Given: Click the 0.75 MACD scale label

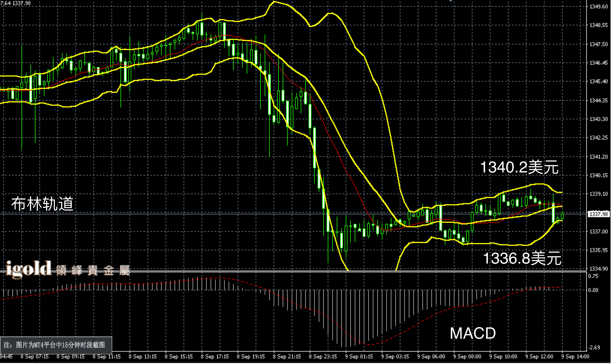Looking at the screenshot, I should (x=593, y=276).
